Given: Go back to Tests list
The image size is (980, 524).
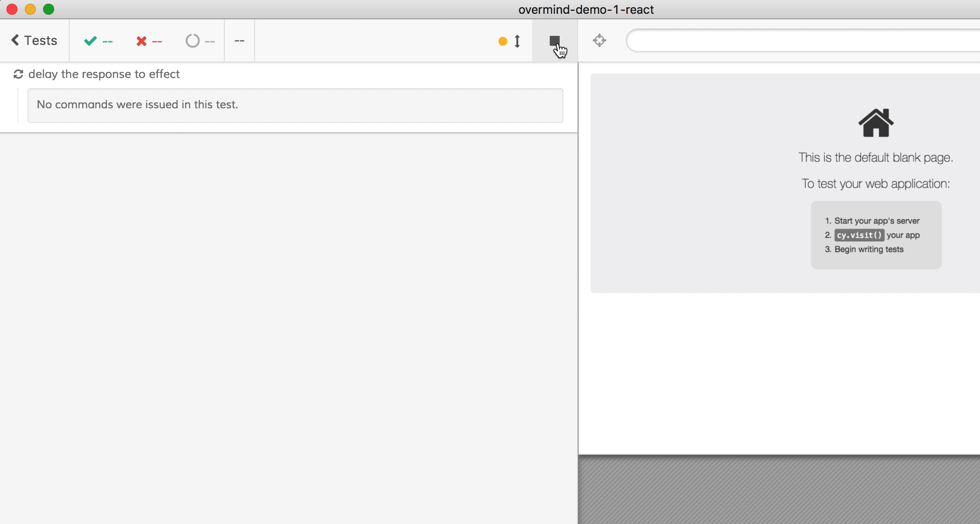Looking at the screenshot, I should (35, 40).
